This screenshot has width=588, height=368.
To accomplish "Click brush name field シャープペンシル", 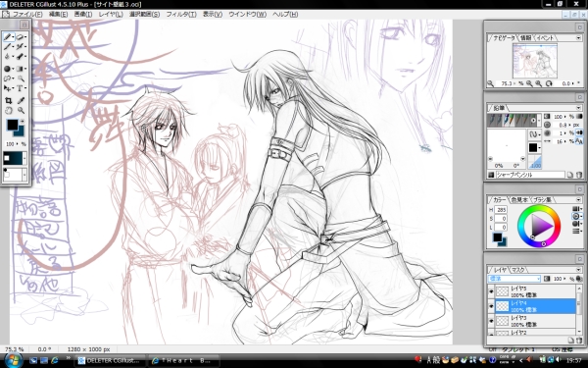I will pyautogui.click(x=530, y=175).
